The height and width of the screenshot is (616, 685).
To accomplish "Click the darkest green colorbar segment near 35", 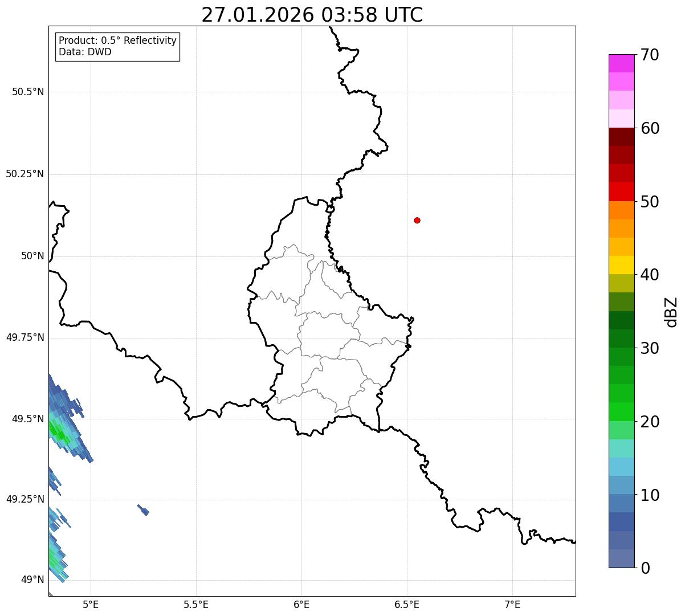I will point(621,320).
